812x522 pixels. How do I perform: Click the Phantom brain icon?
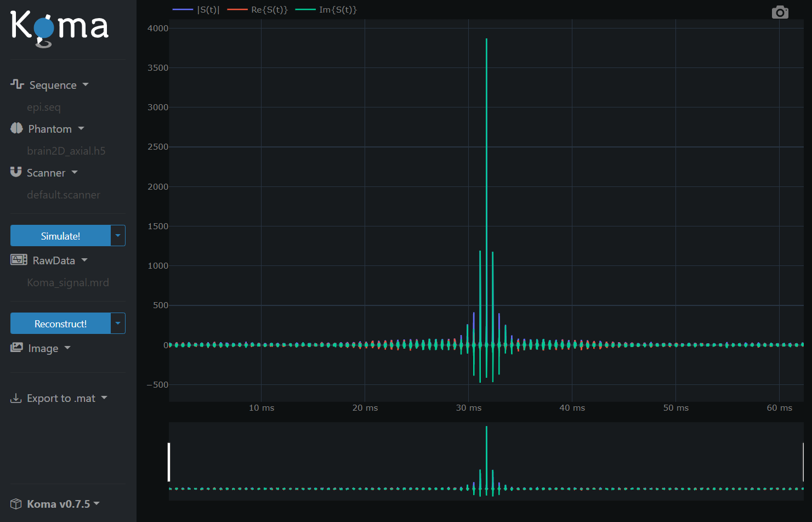point(16,128)
